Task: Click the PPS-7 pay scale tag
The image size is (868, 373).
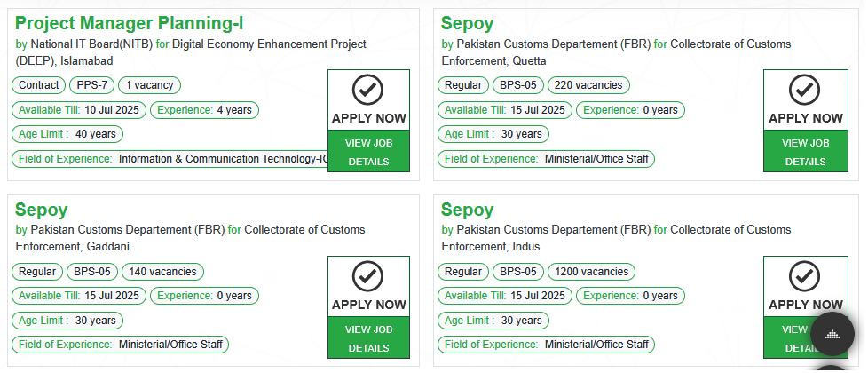Action: pyautogui.click(x=92, y=85)
